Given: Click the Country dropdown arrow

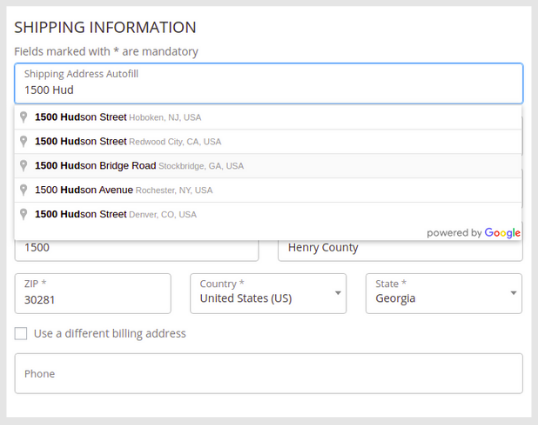Looking at the screenshot, I should (338, 293).
